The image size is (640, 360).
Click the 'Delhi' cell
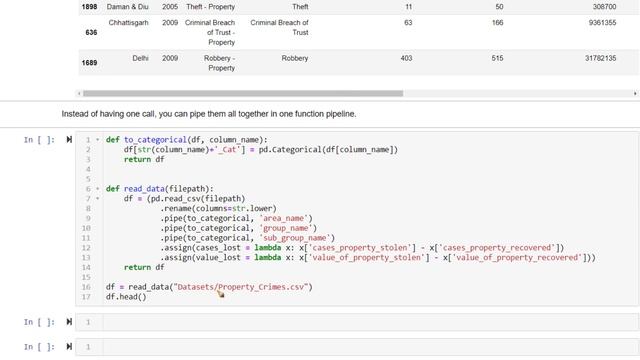coord(140,58)
